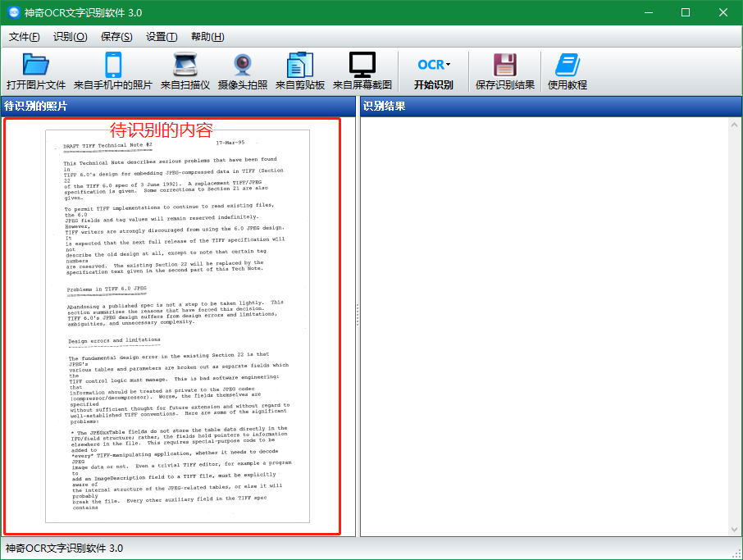
Task: Click status bar text 神奇OCR文字识别软件 3.0
Action: point(64,549)
